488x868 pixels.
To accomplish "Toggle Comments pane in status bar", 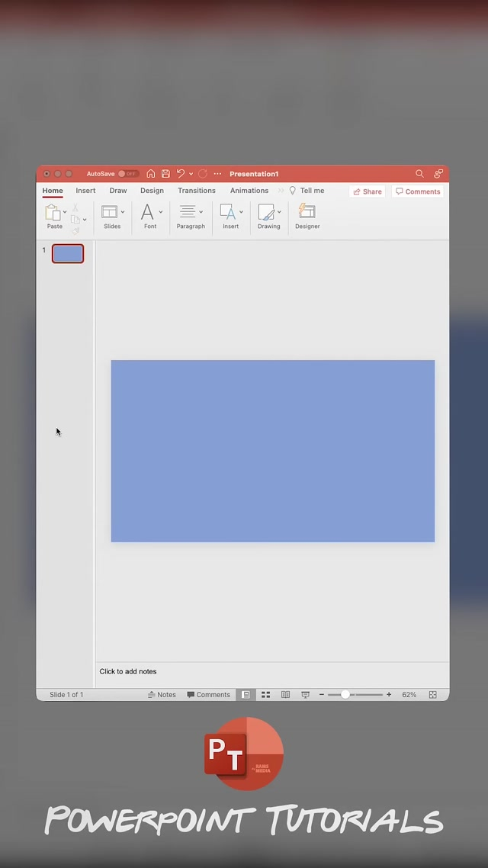I will tap(208, 695).
